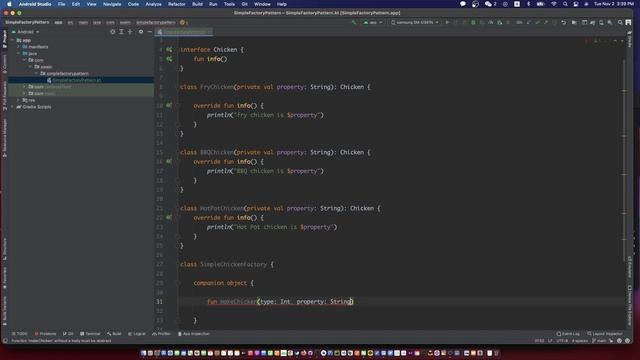The width and height of the screenshot is (640, 360).
Task: Open the TODO tool window button
Action: click(20, 334)
